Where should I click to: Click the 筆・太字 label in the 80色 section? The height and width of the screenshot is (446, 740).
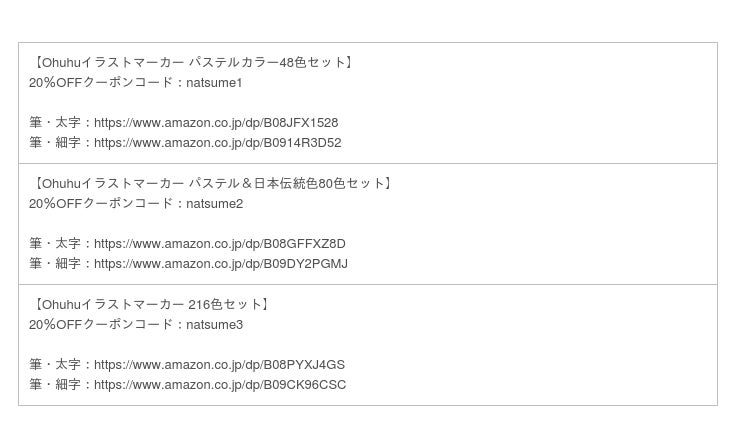tap(55, 244)
